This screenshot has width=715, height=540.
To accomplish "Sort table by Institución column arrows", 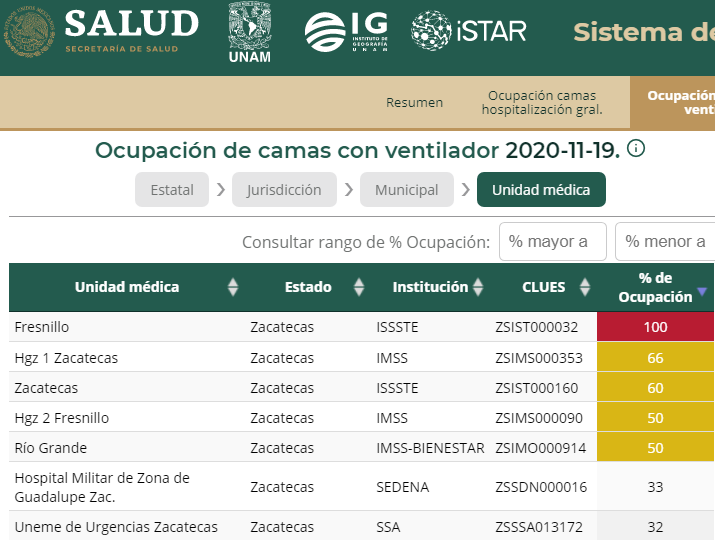I will tap(478, 287).
